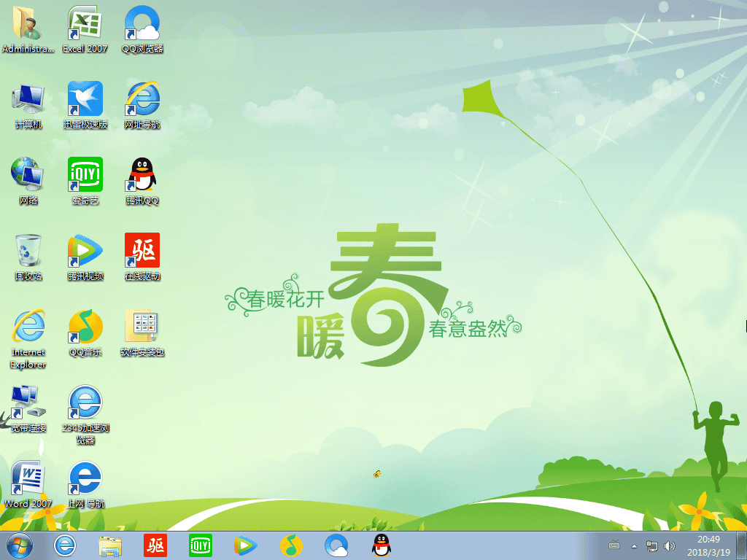Launch QQ Music from the taskbar
This screenshot has width=747, height=560.
(291, 545)
